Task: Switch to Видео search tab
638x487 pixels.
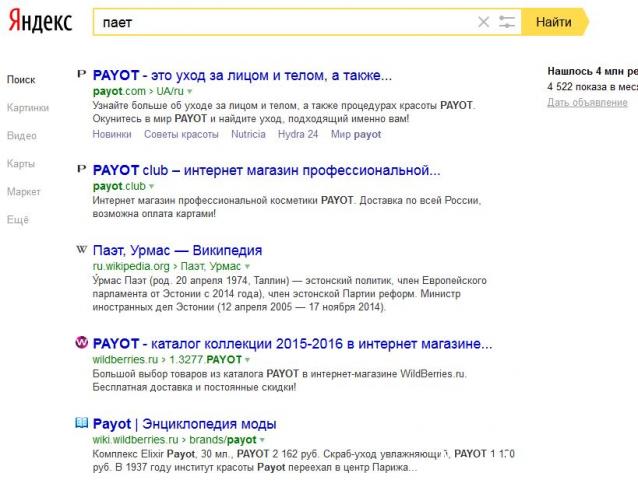Action: 21,135
